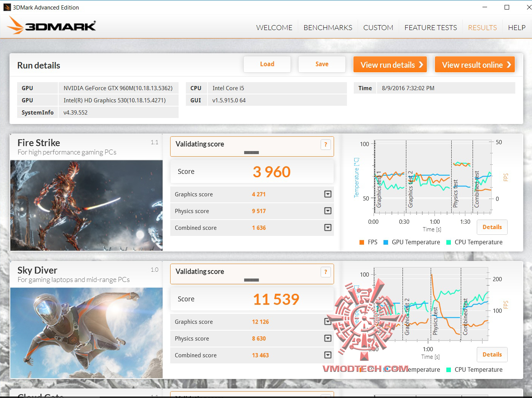The width and height of the screenshot is (532, 398).
Task: Click the blue GPU Temperature swatch in Fire Strike
Action: click(x=386, y=242)
